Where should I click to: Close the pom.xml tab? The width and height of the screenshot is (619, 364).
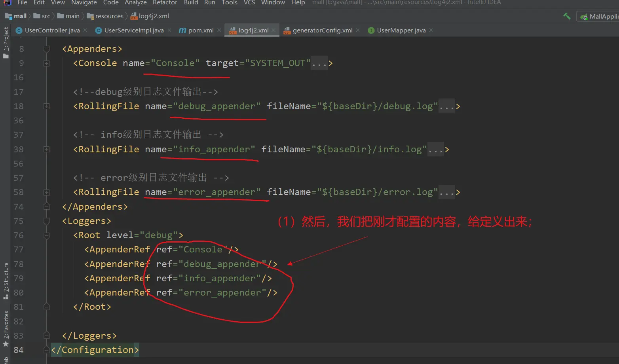219,30
